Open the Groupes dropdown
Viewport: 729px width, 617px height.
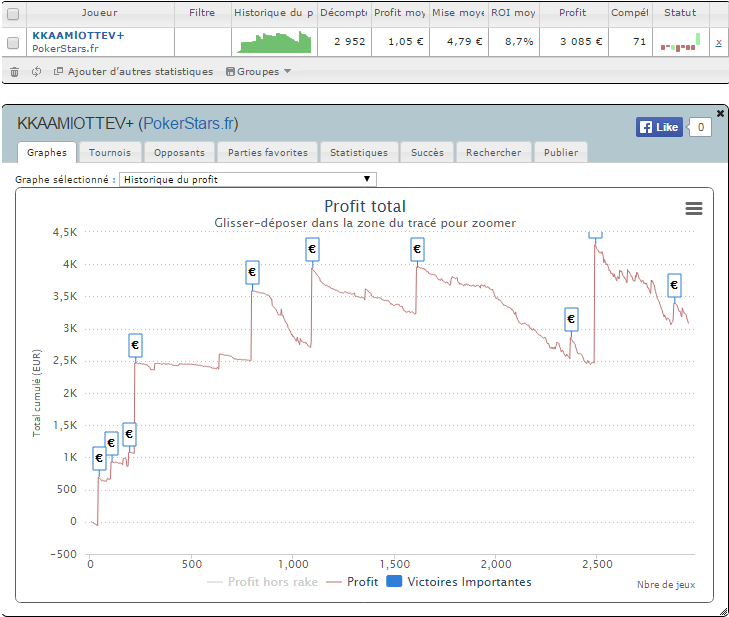coord(258,72)
